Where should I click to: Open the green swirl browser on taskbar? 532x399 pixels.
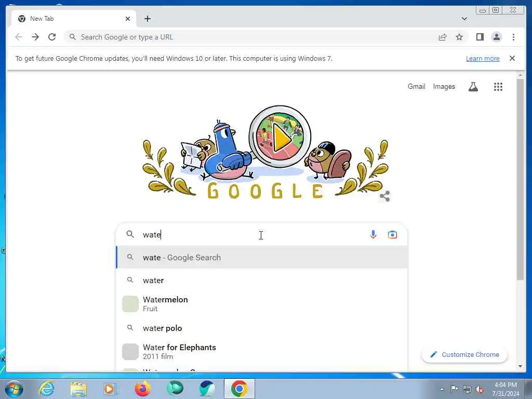click(175, 389)
